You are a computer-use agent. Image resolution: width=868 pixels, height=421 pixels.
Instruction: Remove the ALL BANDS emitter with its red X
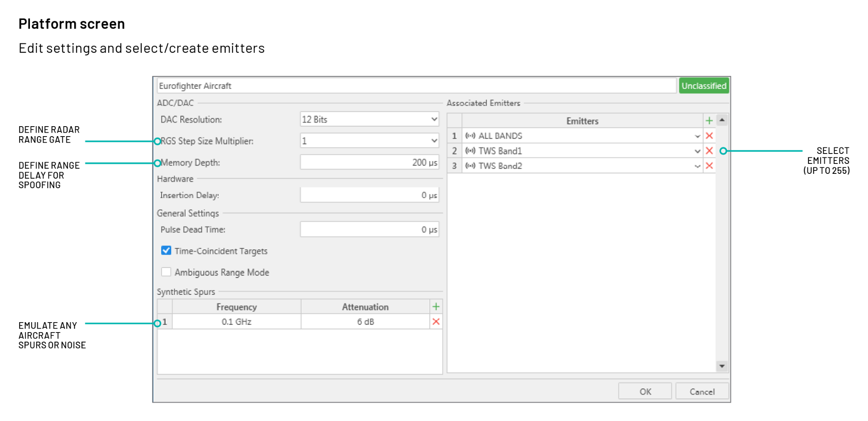(x=710, y=136)
